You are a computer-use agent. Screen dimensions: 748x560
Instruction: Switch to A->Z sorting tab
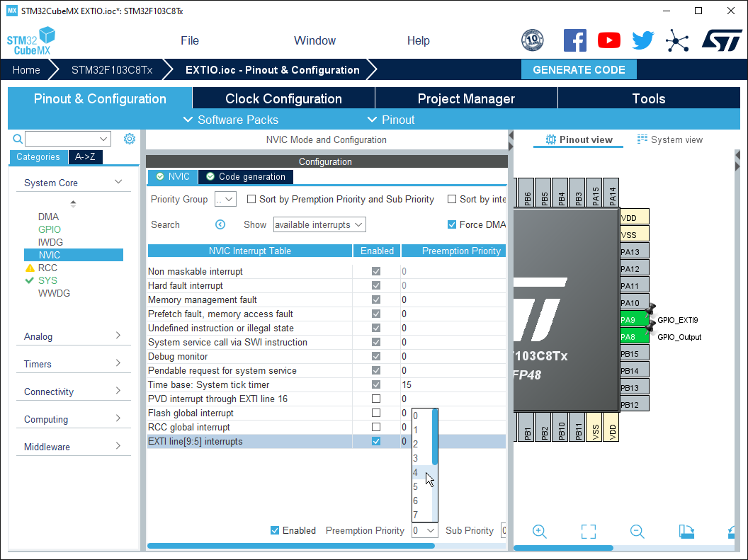pos(85,156)
